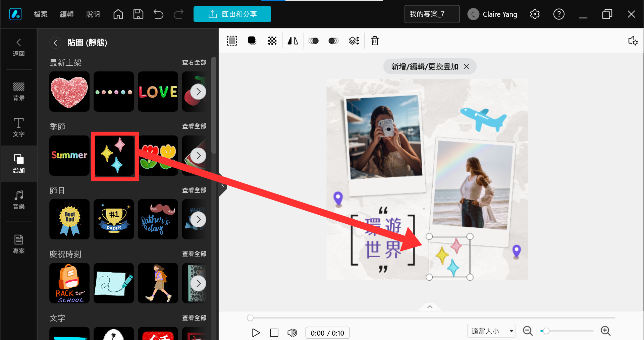Image resolution: width=644 pixels, height=340 pixels.
Task: Save the project with floppy icon
Action: click(x=138, y=14)
